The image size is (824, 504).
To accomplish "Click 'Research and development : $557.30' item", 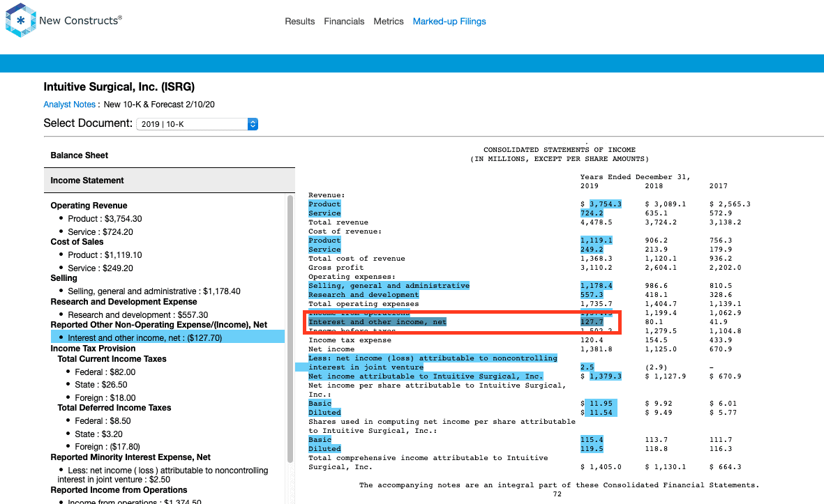I will tap(137, 315).
